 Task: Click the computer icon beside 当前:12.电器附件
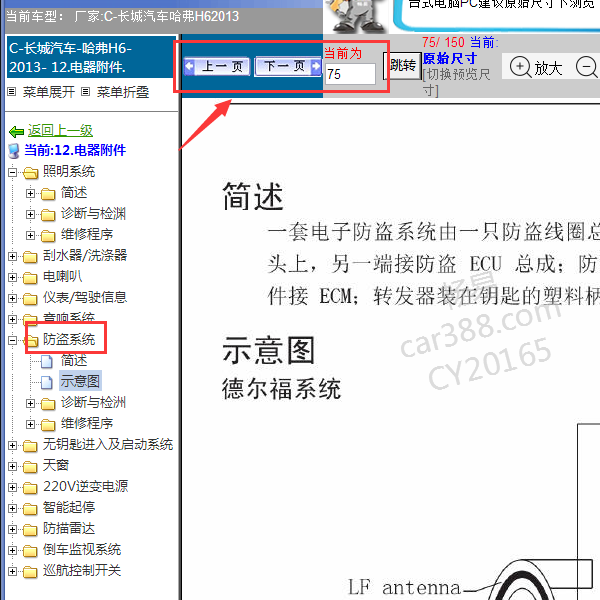point(14,151)
